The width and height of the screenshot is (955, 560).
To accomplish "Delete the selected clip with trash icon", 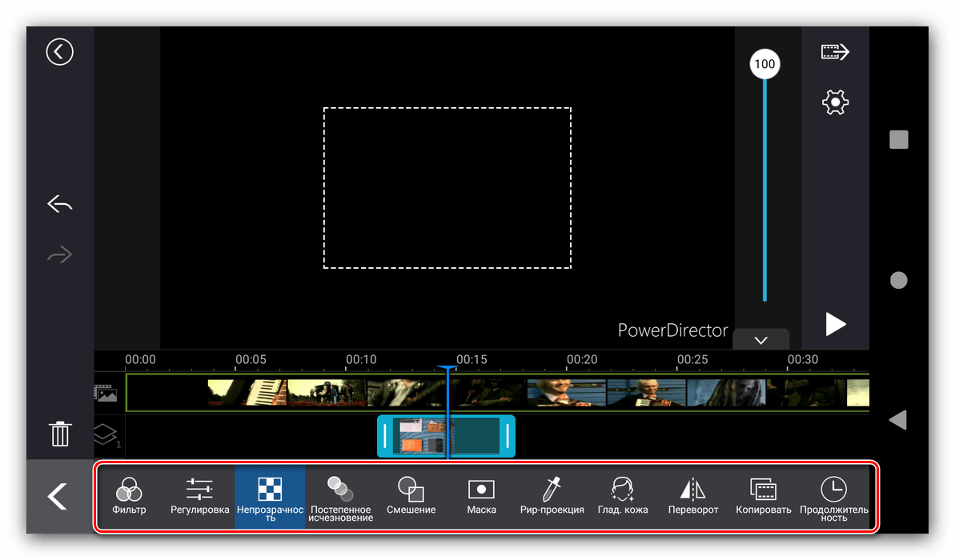I will coord(60,434).
